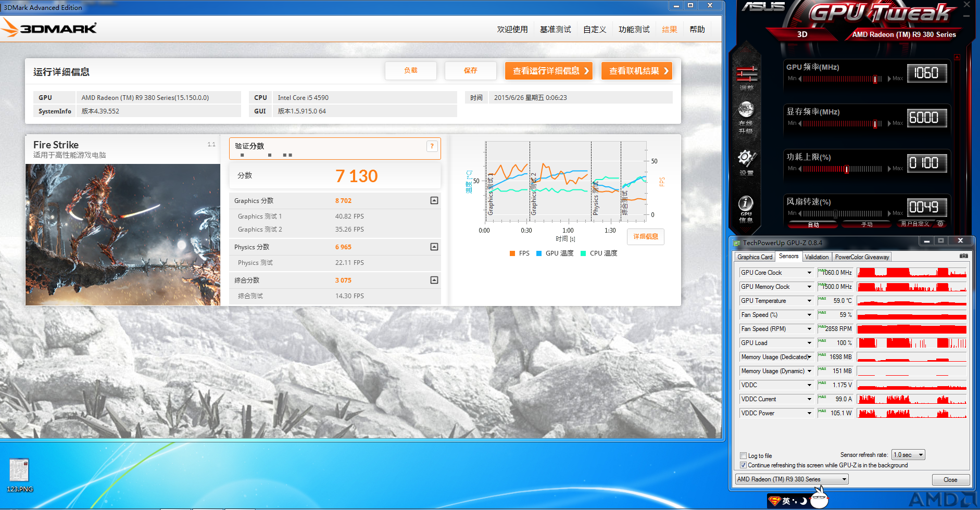Collapse the Physics 分数 section

(x=434, y=247)
